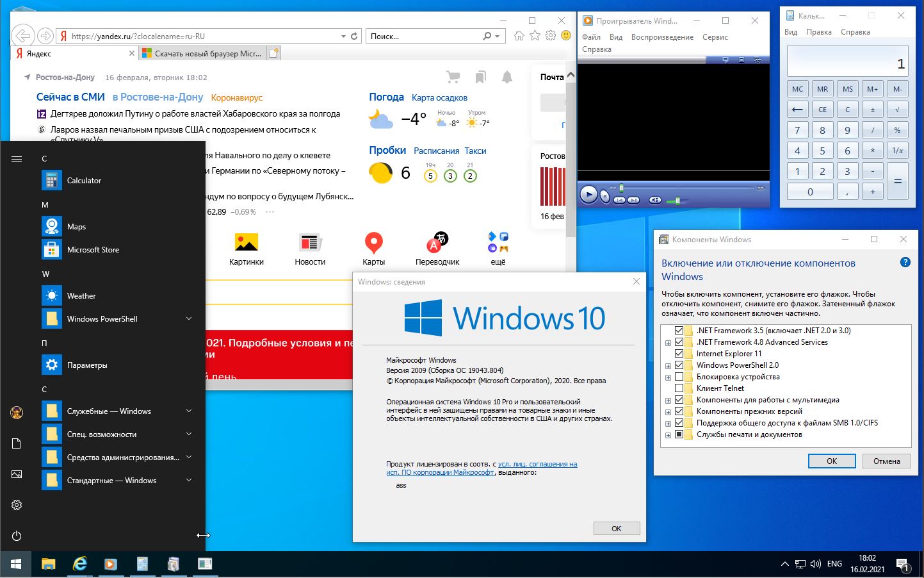Uncheck Windows PowerShell 2.0 component
This screenshot has width=924, height=578.
[x=679, y=365]
